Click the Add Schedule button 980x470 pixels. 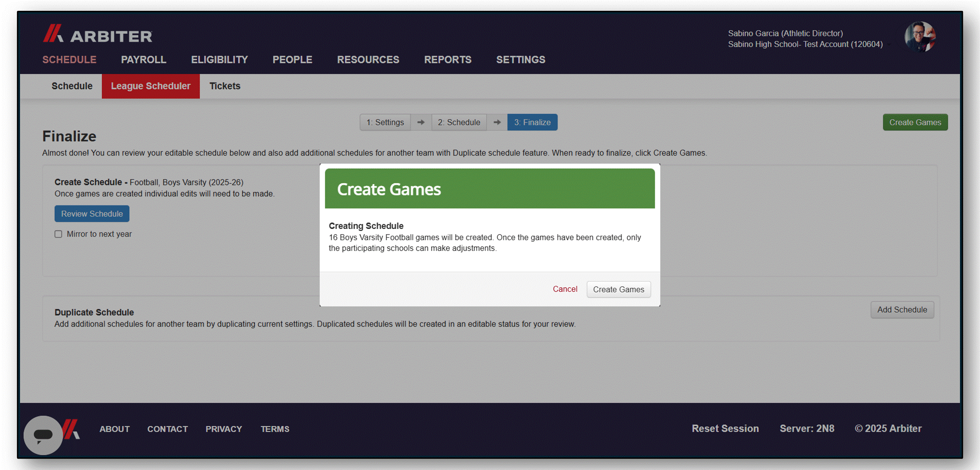[x=902, y=309]
